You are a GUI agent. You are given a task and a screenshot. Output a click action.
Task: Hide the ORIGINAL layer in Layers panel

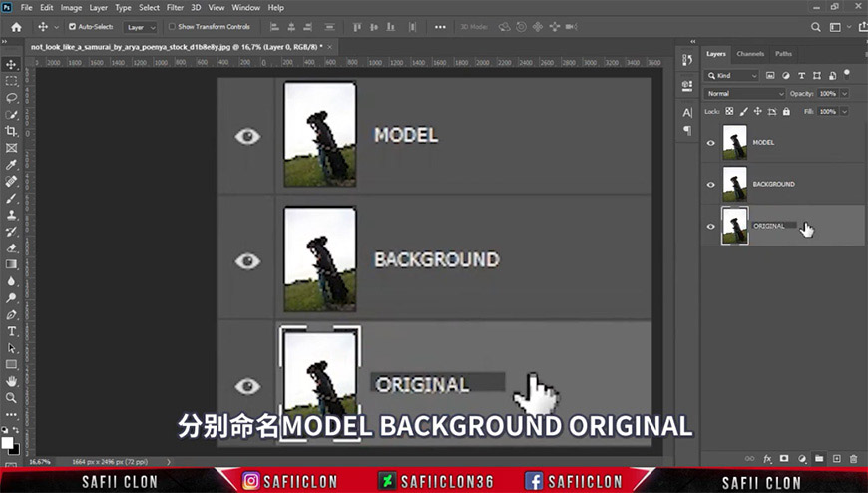pyautogui.click(x=710, y=226)
